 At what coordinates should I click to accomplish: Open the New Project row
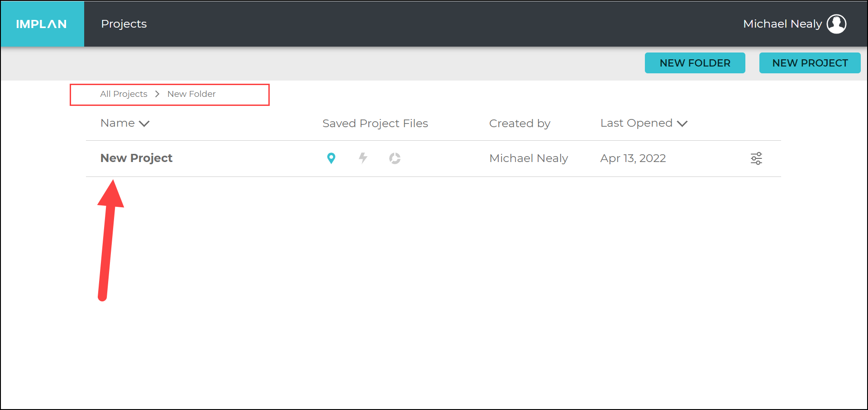pos(433,158)
